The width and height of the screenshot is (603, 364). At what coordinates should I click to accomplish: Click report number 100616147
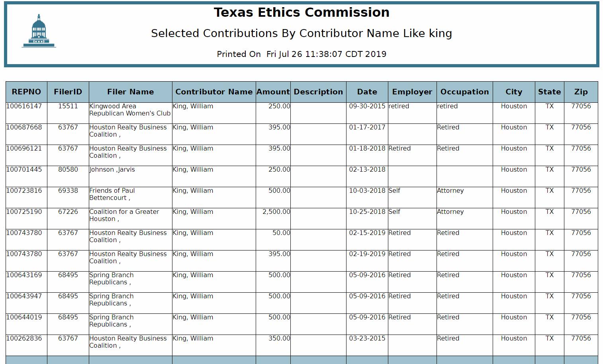(24, 106)
